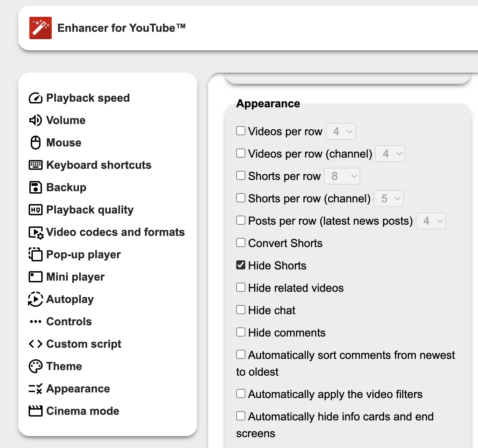Click the Keyboard shortcuts keyboard icon
Image resolution: width=478 pixels, height=448 pixels.
35,165
